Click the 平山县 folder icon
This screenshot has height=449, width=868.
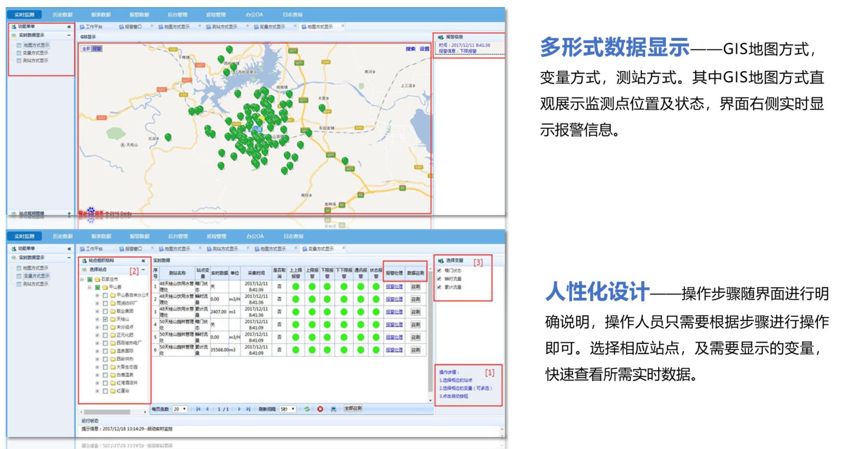[105, 287]
